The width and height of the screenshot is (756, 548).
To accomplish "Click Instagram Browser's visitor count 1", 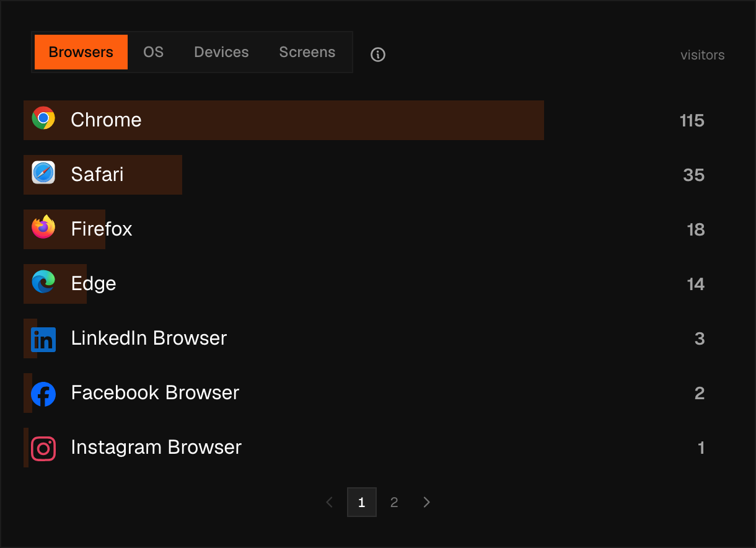I will point(701,448).
